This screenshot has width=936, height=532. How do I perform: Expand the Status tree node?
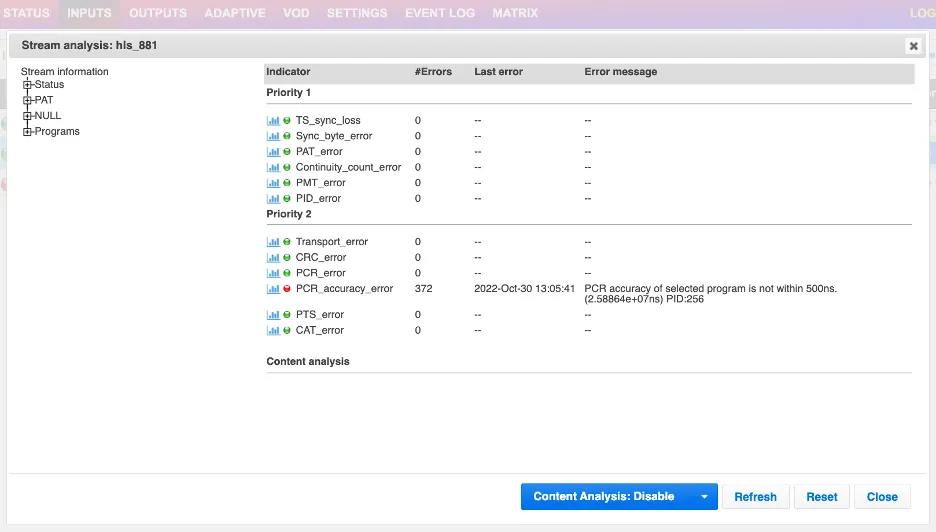click(27, 85)
